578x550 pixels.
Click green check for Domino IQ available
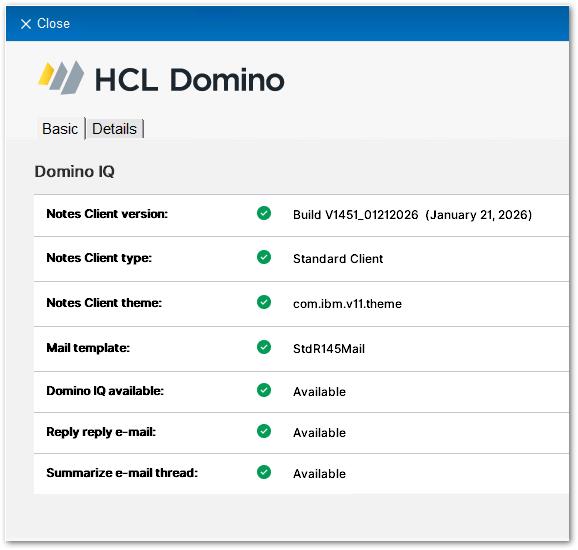coord(264,390)
